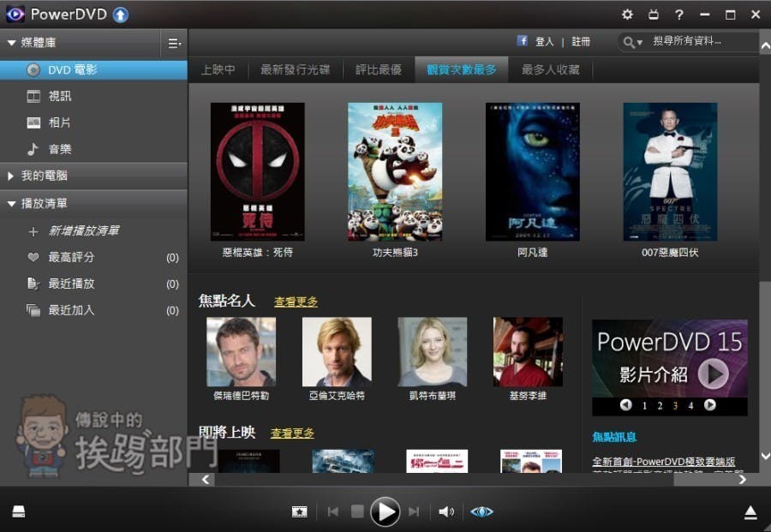Viewport: 771px width, 532px height.
Task: Select banner page 3
Action: [x=675, y=405]
